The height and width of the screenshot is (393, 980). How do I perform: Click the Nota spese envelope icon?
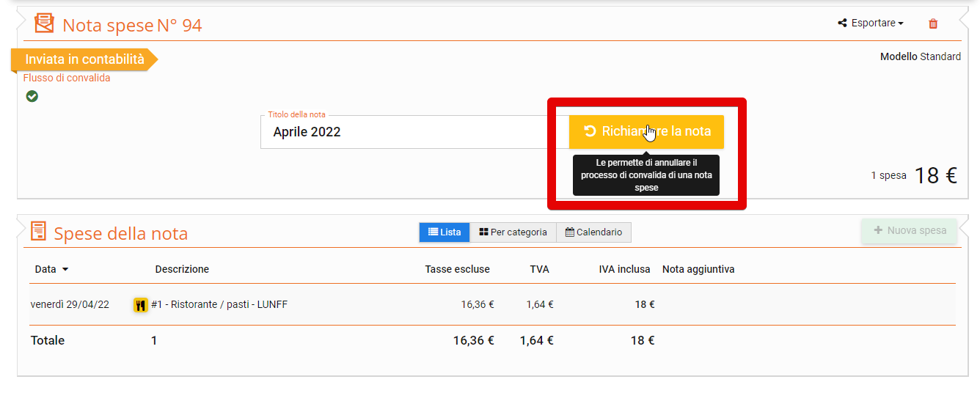click(x=44, y=23)
